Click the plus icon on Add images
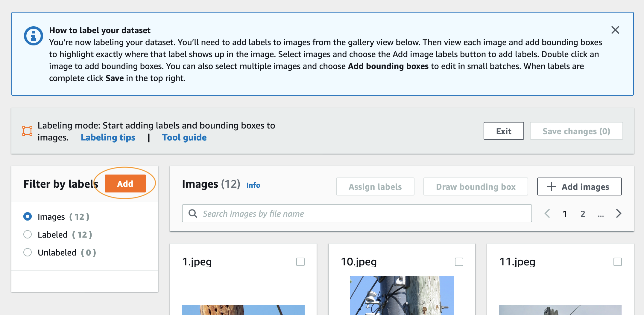This screenshot has width=644, height=315. pos(551,187)
